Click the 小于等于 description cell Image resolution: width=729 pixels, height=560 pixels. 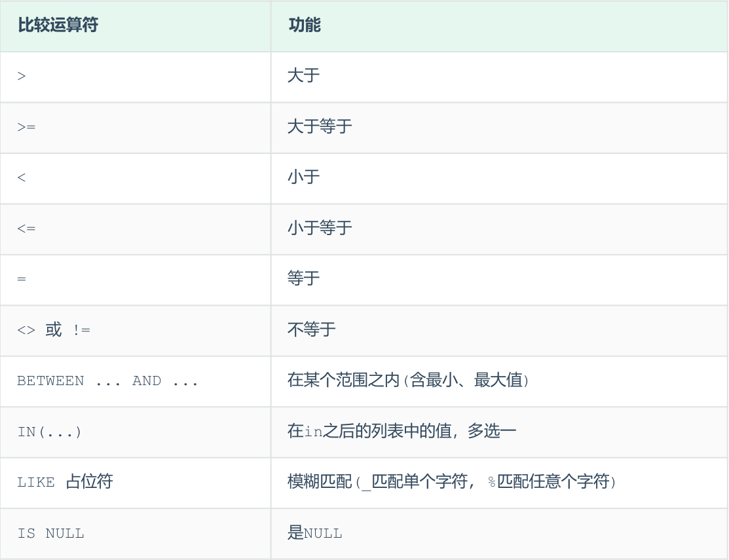[320, 229]
